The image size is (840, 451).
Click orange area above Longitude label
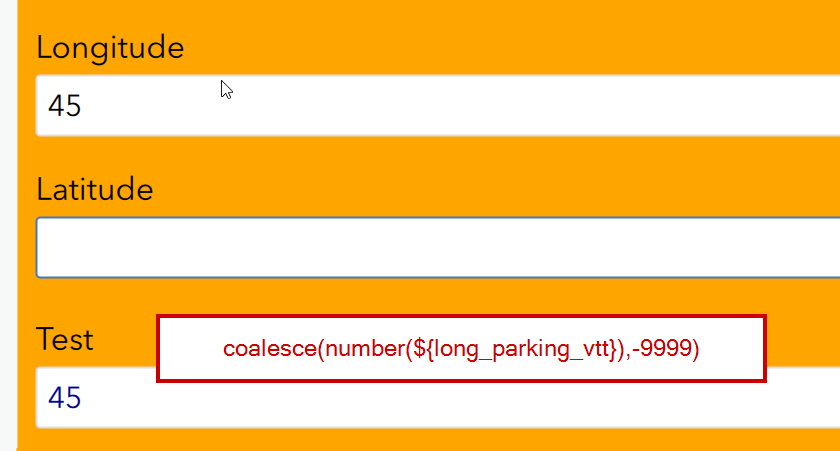coord(429,15)
